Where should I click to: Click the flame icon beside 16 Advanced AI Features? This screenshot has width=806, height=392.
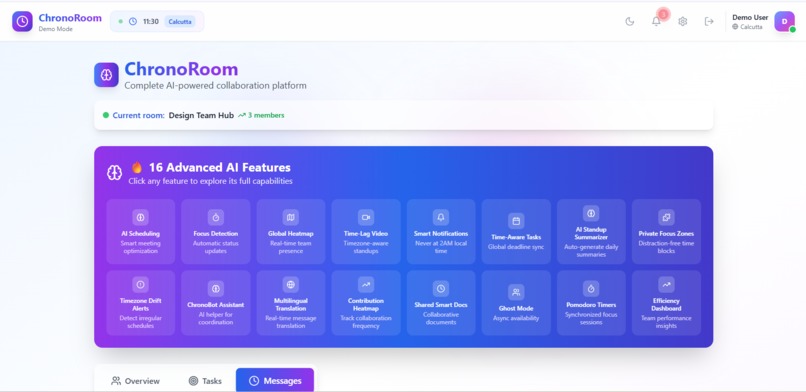[137, 167]
